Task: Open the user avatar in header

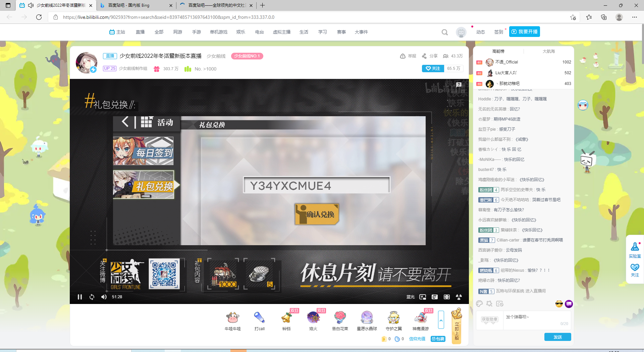Action: pyautogui.click(x=461, y=32)
